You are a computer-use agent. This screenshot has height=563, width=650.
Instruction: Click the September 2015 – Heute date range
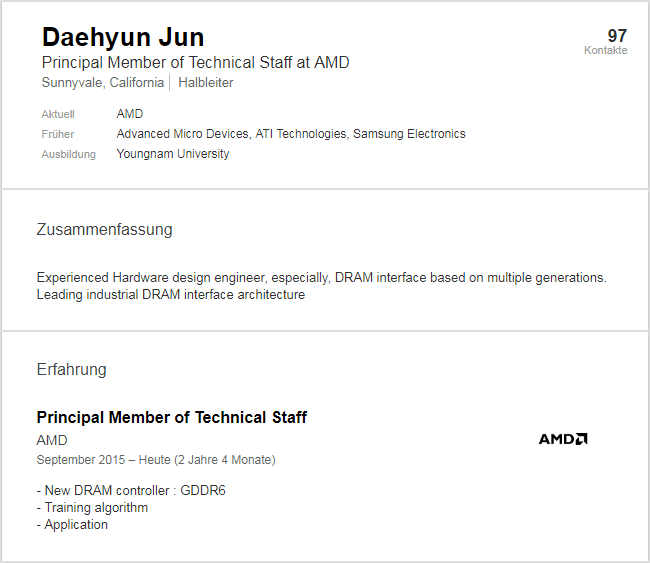coord(155,460)
